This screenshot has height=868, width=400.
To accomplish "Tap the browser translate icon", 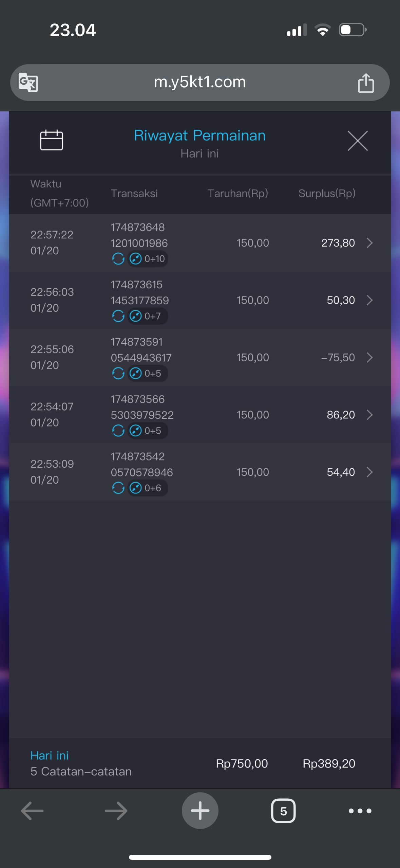I will coord(28,83).
